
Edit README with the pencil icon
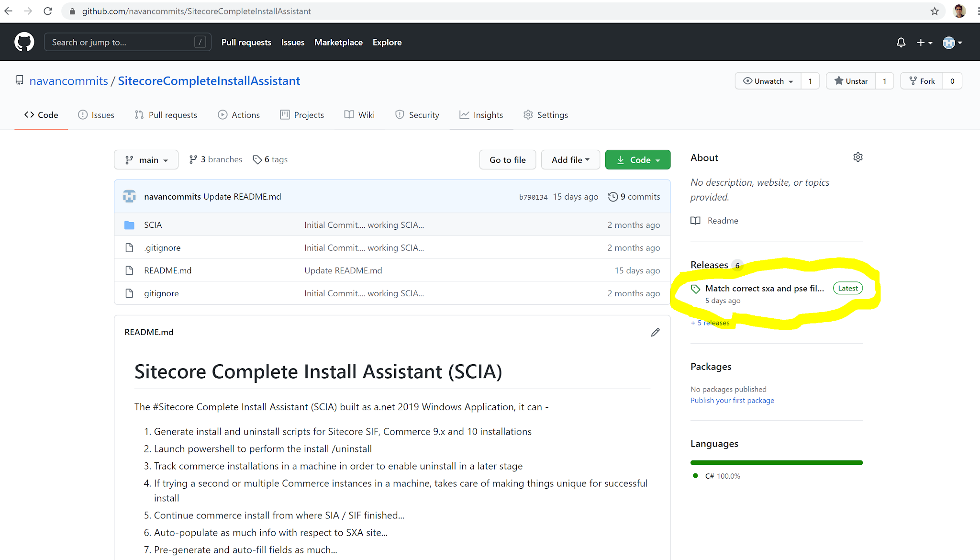click(655, 332)
